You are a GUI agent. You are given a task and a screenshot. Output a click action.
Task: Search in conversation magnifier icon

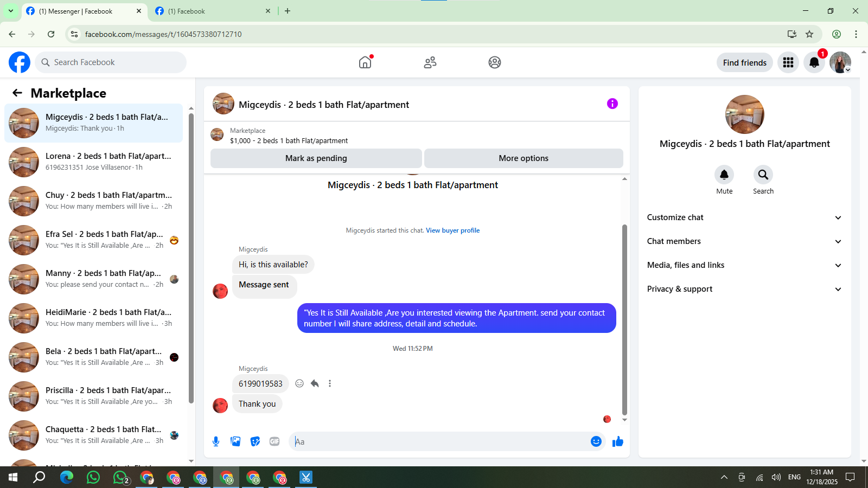tap(763, 175)
